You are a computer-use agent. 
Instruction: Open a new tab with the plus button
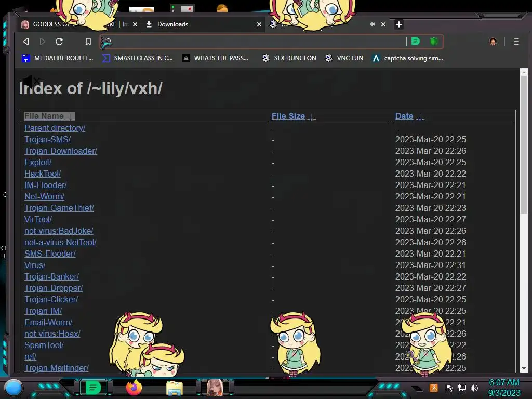coord(399,24)
